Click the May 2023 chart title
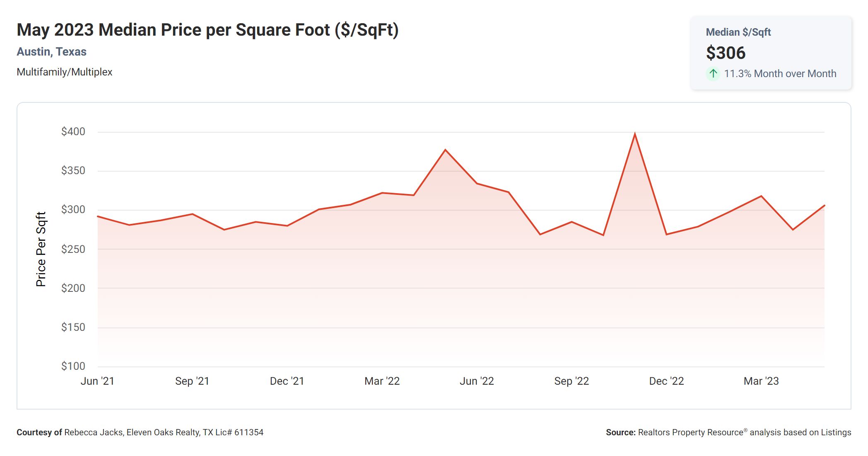The image size is (868, 456). [207, 30]
